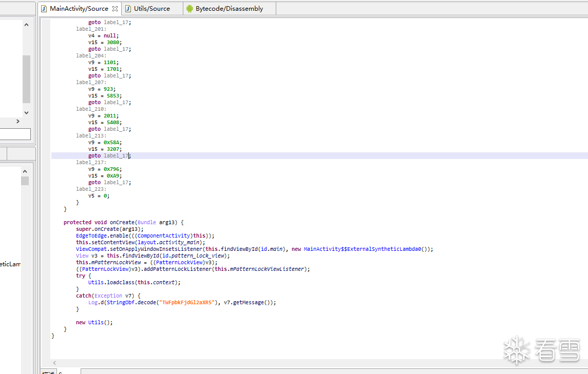Click the v9 = 0x58A; line
Screen dimensions: 588x374
click(x=105, y=143)
